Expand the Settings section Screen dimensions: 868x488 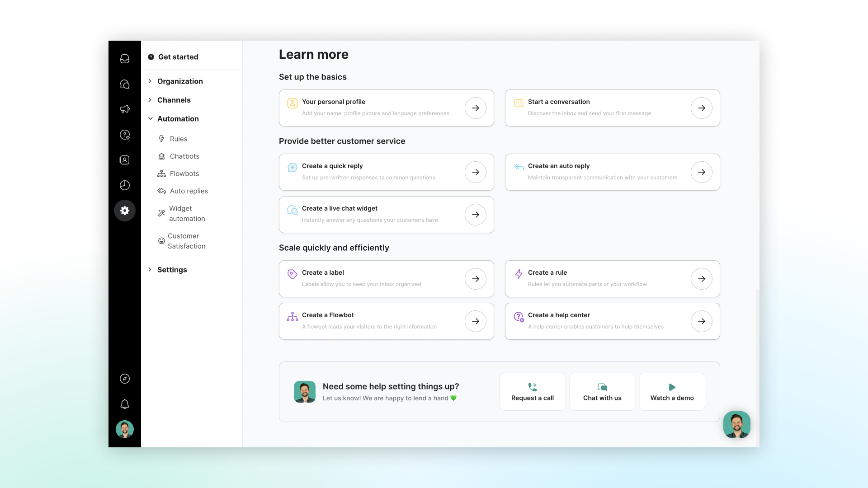coord(172,270)
